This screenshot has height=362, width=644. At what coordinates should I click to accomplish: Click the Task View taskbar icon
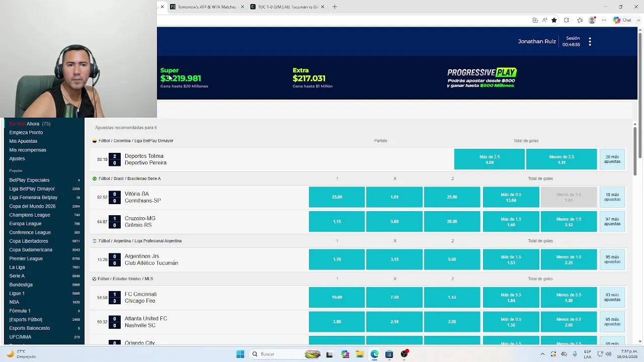coord(330,354)
